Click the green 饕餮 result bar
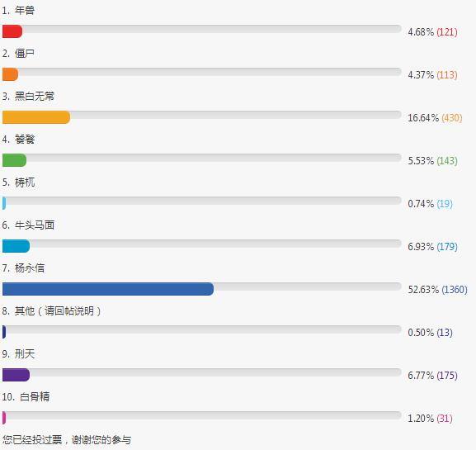 [14, 160]
